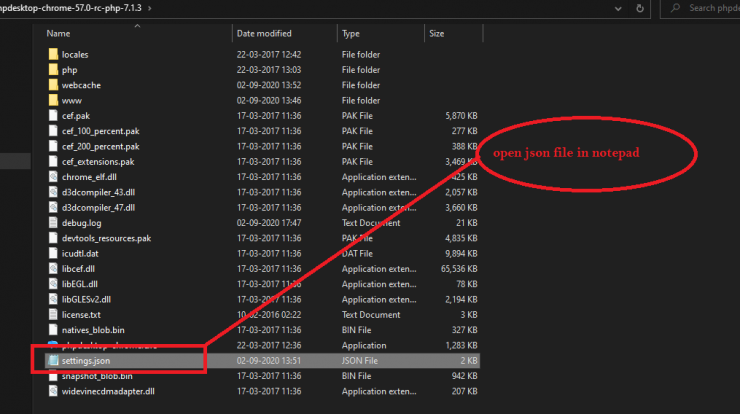
Task: Click the libcef.dll file icon
Action: point(53,269)
